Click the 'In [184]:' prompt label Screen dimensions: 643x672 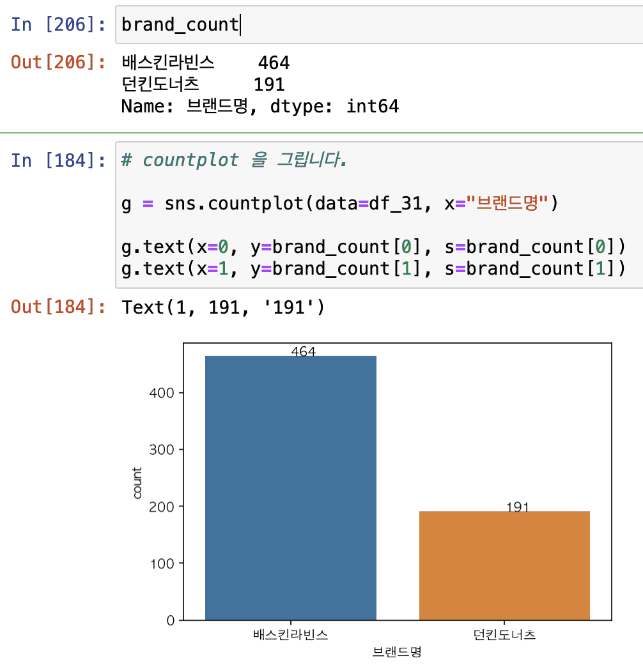58,161
